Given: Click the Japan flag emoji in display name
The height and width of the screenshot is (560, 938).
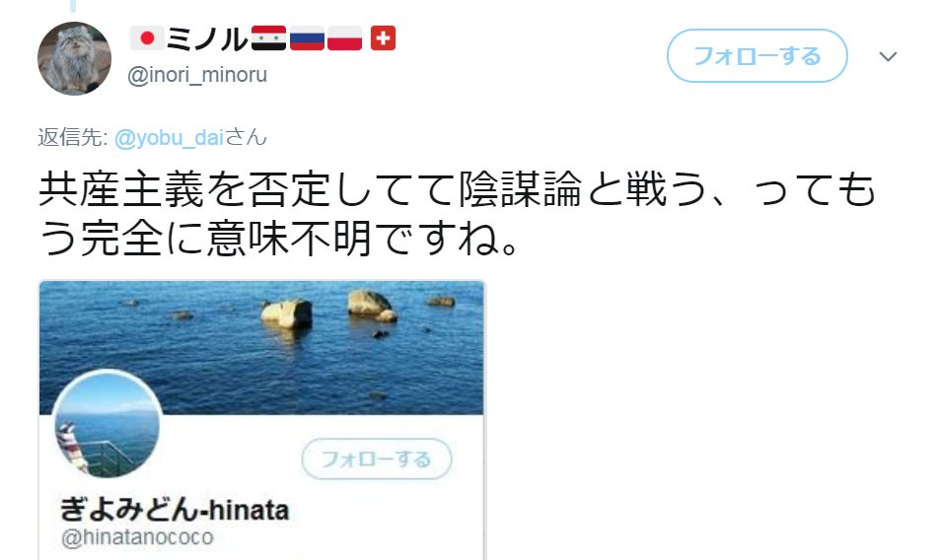Looking at the screenshot, I should [x=147, y=38].
